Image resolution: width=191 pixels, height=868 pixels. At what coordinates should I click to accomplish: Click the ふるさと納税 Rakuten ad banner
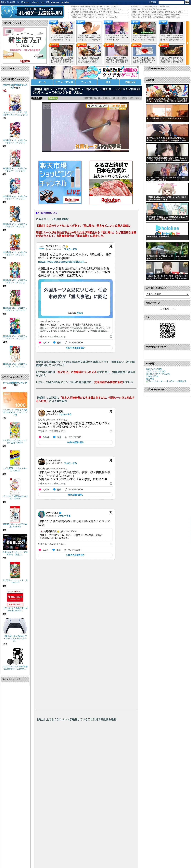click(111, 182)
